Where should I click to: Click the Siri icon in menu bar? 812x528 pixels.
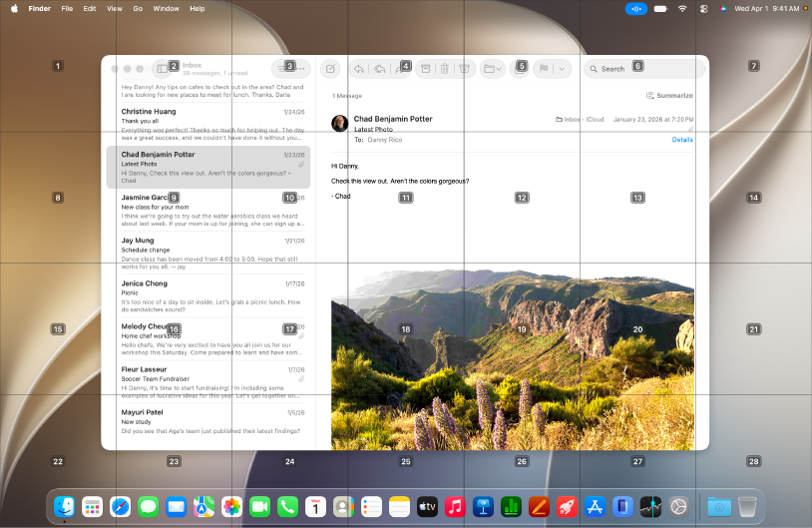pos(723,8)
